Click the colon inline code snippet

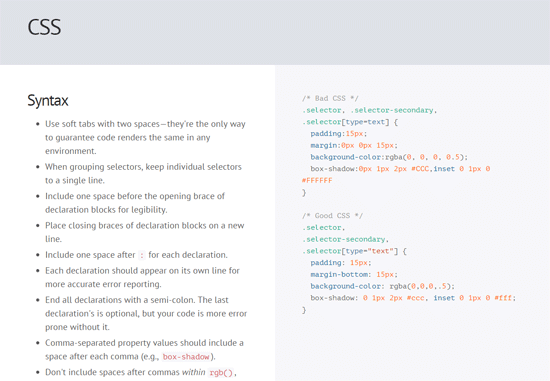pos(142,255)
